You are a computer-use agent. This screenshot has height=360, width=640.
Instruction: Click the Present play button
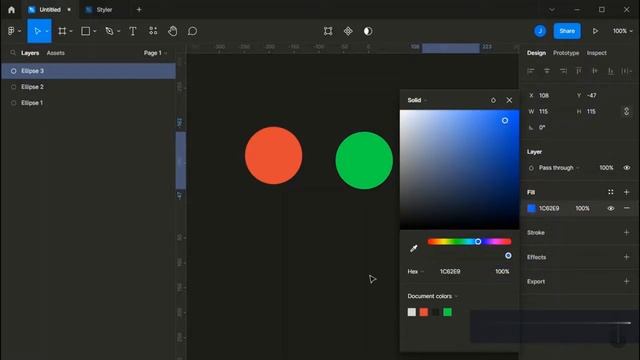point(596,31)
